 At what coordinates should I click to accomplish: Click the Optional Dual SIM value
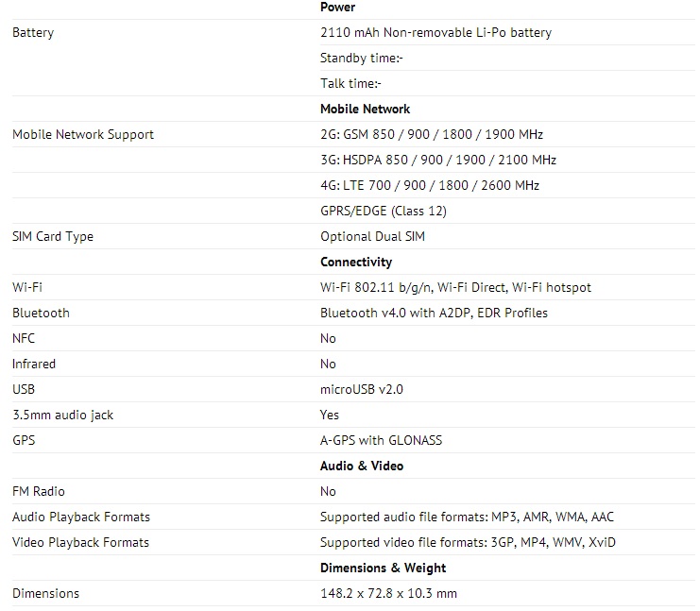click(x=372, y=237)
